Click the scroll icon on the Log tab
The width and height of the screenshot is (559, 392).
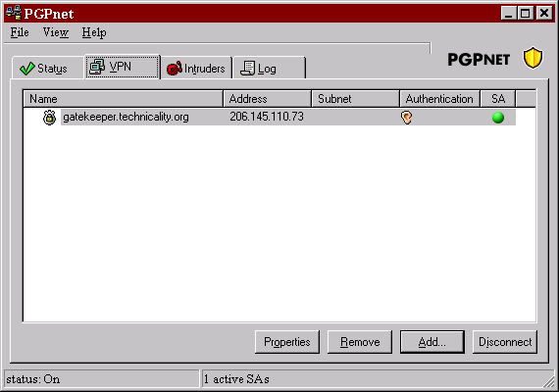pyautogui.click(x=248, y=68)
